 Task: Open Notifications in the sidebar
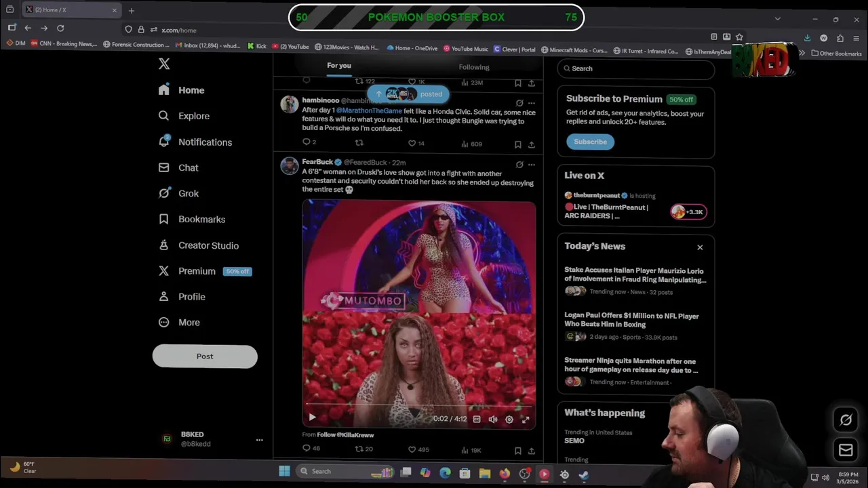pyautogui.click(x=195, y=142)
